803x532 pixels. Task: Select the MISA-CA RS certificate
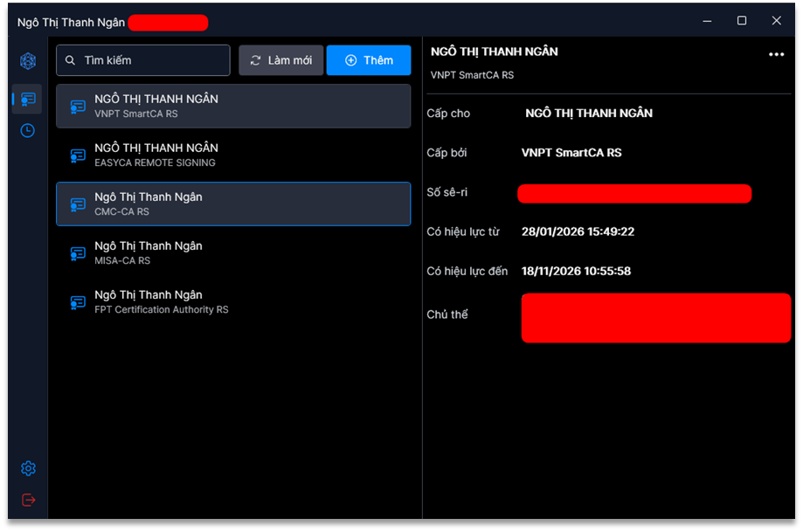pyautogui.click(x=233, y=253)
